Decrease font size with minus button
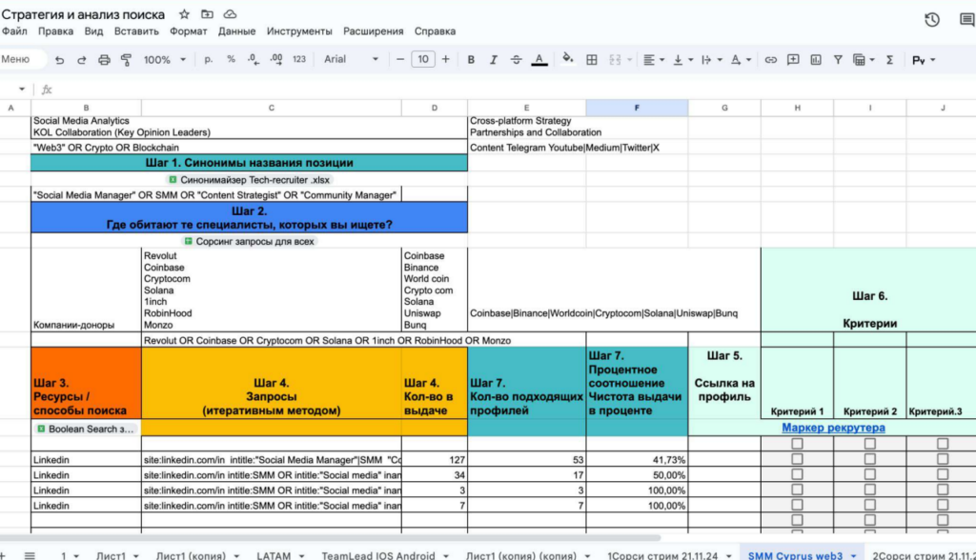 [x=400, y=59]
